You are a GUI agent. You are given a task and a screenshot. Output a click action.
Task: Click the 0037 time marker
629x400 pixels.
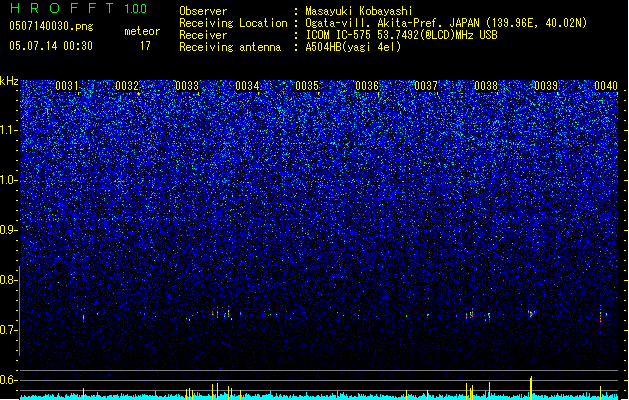point(426,86)
